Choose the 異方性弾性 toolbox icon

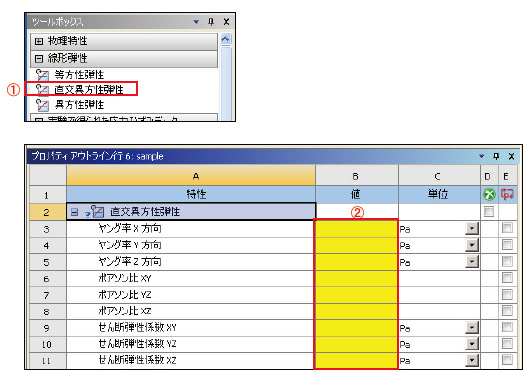[42, 105]
